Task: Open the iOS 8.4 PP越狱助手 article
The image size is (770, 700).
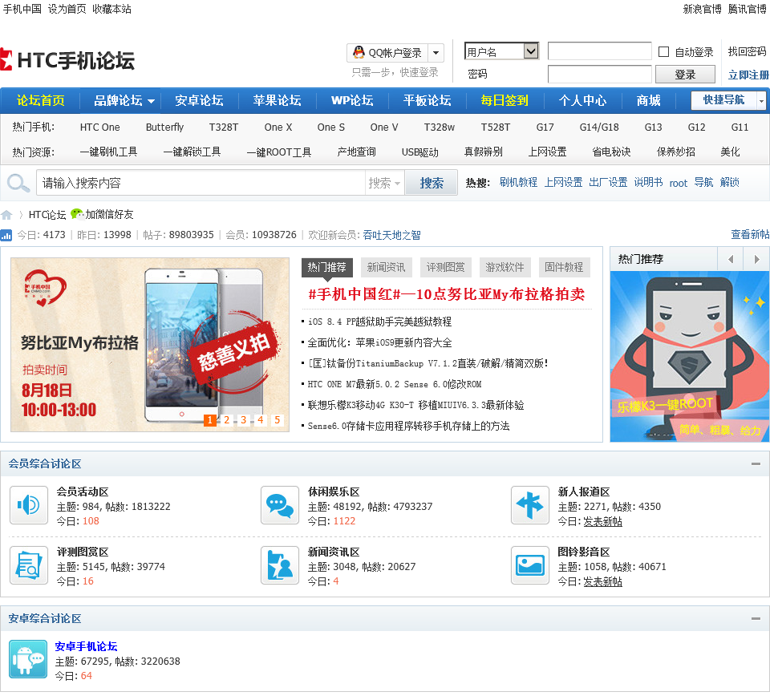Action: tap(379, 322)
